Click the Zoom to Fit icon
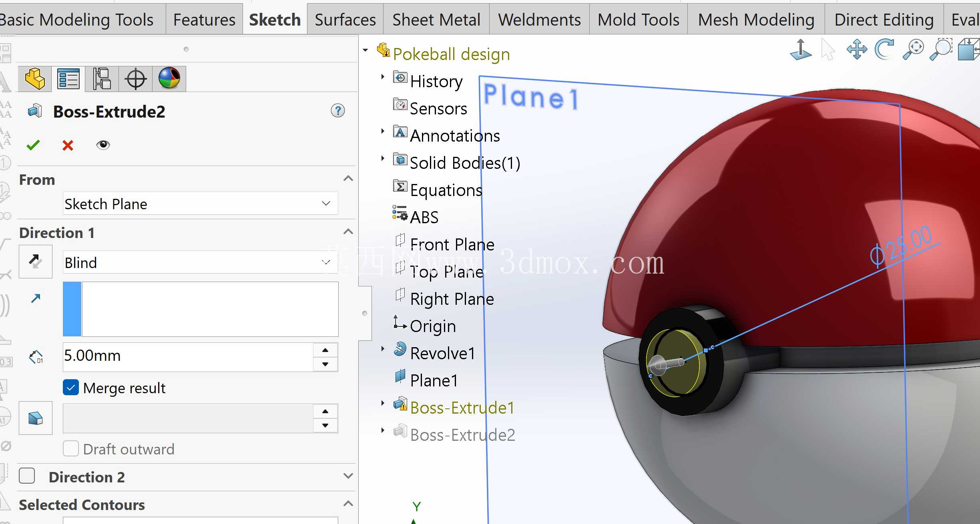This screenshot has height=524, width=980. (913, 50)
